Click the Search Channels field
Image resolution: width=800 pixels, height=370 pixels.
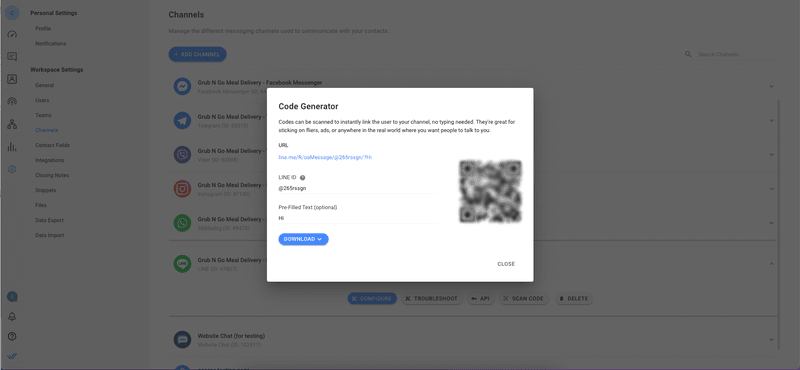point(737,54)
